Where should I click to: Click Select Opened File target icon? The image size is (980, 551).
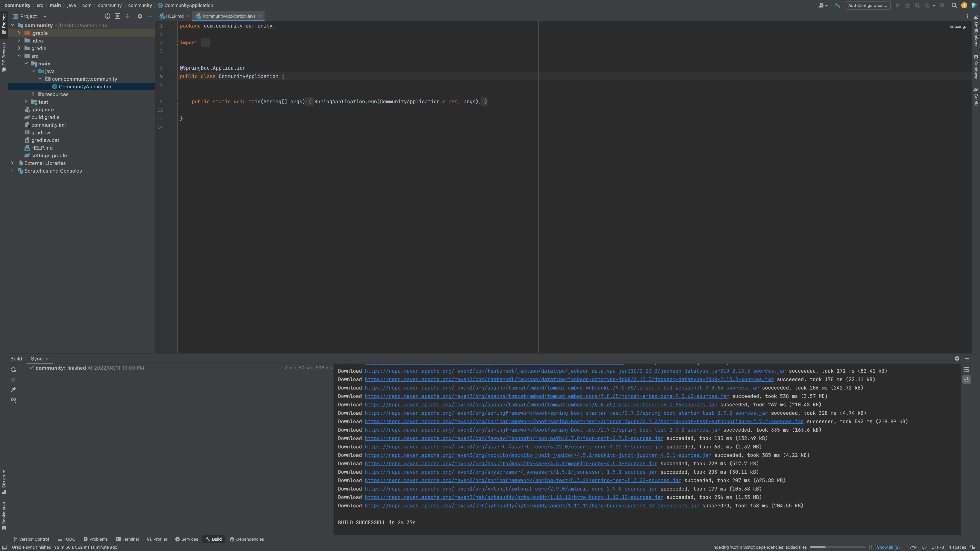(107, 16)
